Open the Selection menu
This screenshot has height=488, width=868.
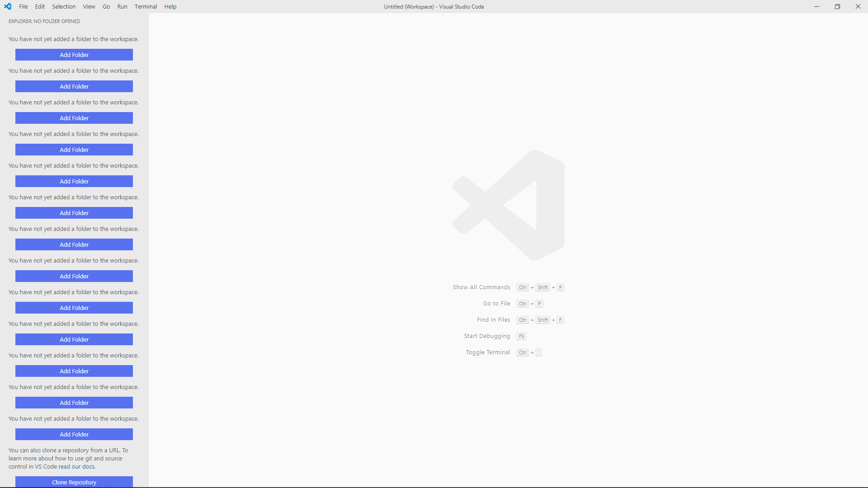tap(63, 6)
